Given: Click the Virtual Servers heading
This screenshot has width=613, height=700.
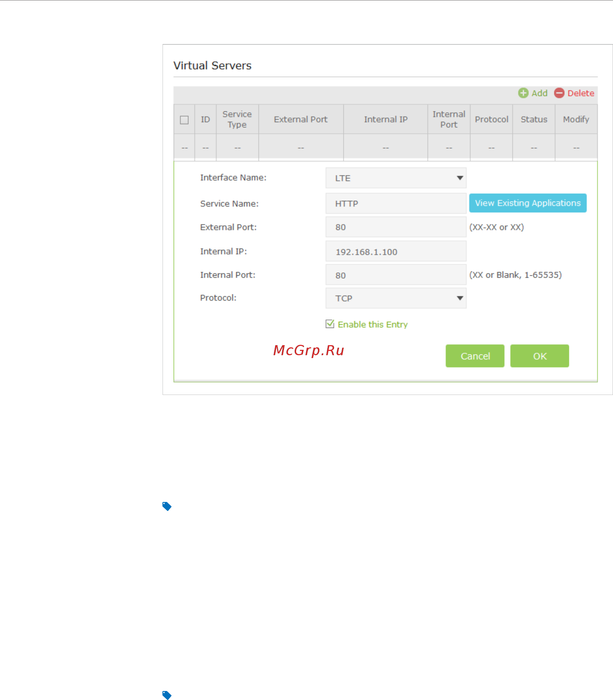Looking at the screenshot, I should [212, 66].
